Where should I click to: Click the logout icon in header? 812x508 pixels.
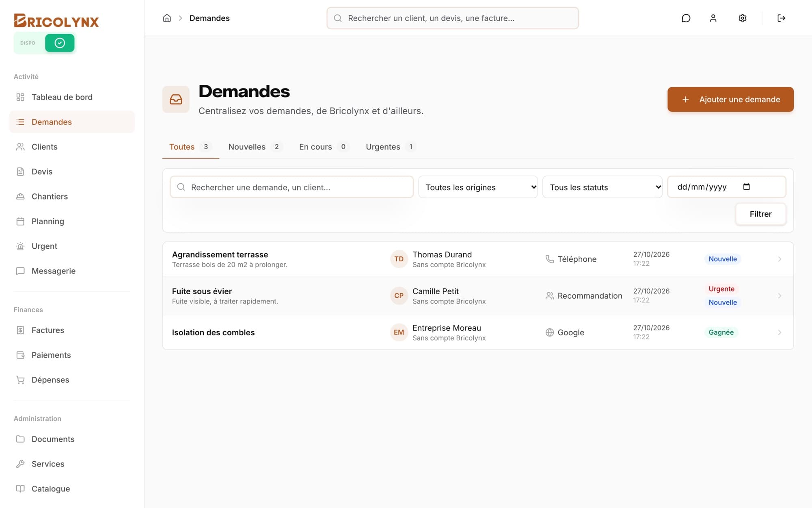(x=781, y=18)
